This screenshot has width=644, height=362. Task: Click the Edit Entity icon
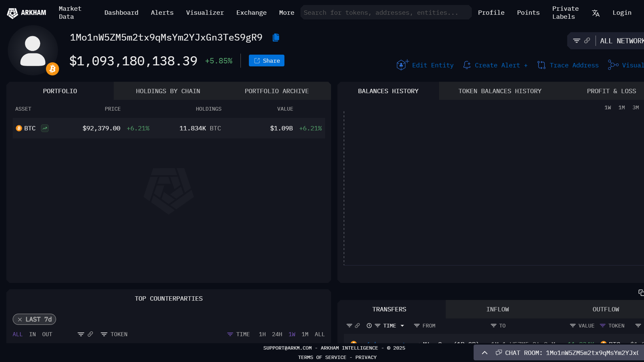coord(402,65)
